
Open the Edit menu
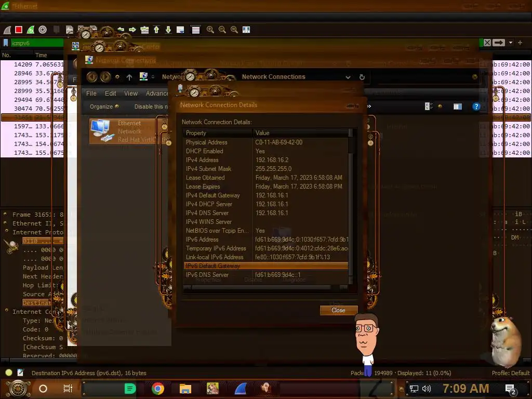click(x=110, y=94)
